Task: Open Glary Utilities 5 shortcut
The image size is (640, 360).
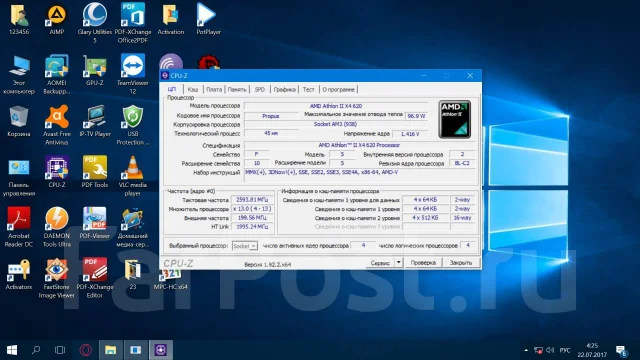Action: (95, 23)
